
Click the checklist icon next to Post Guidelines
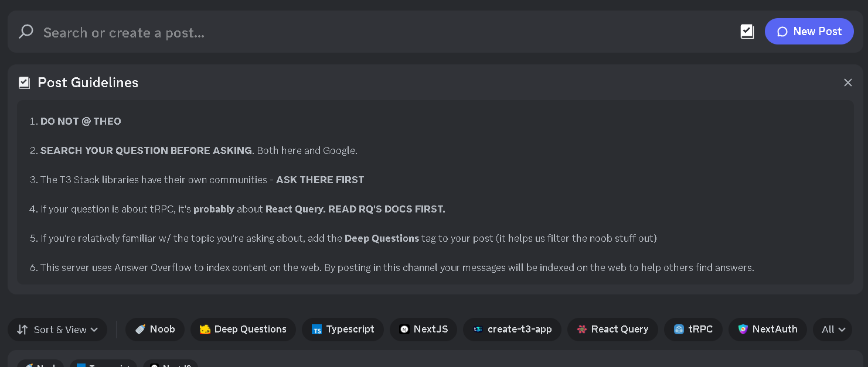(24, 83)
